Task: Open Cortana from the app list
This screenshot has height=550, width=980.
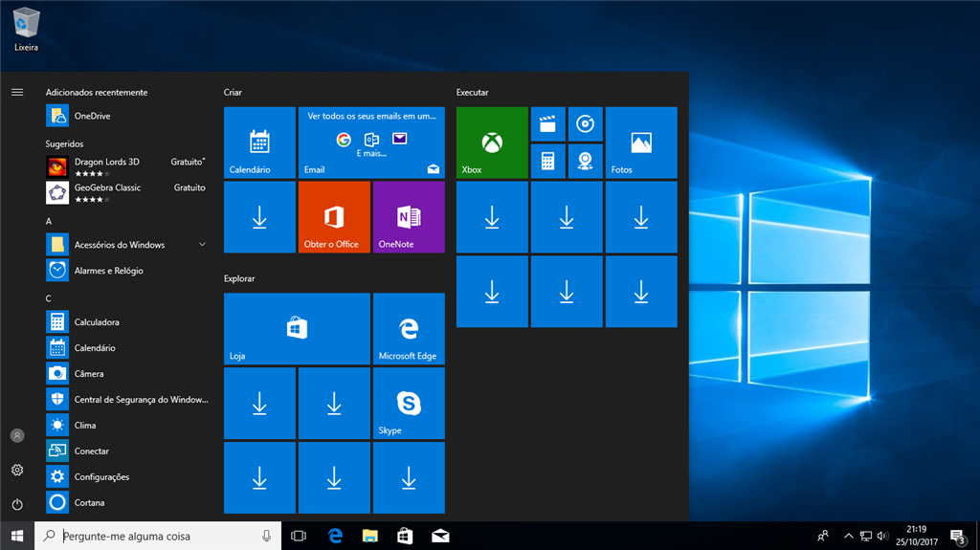Action: coord(89,502)
